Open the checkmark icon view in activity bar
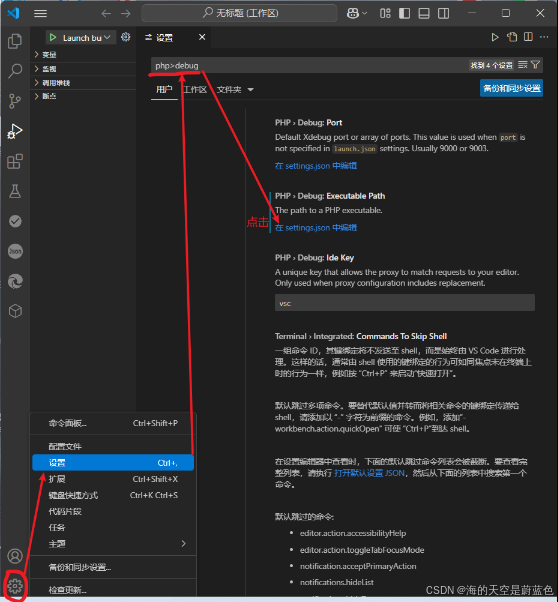Viewport: 558px width, 602px height. click(x=15, y=221)
